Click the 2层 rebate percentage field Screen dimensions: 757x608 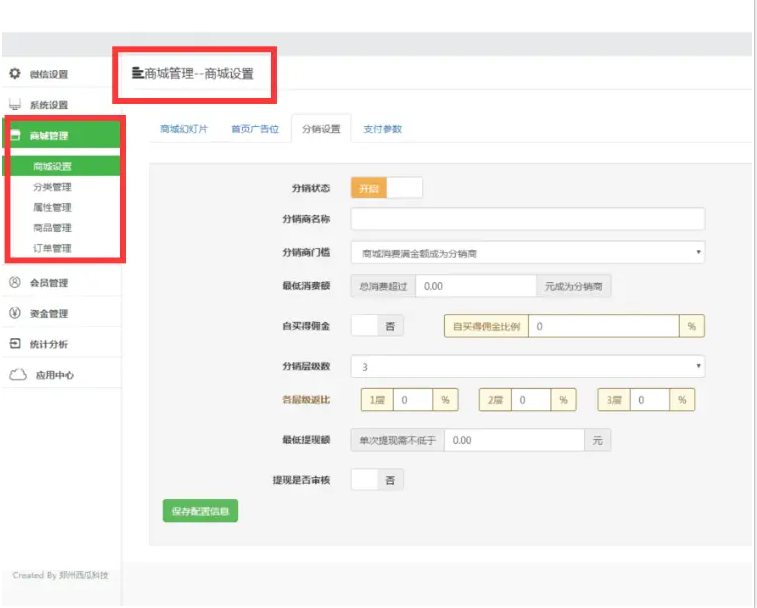pyautogui.click(x=531, y=399)
